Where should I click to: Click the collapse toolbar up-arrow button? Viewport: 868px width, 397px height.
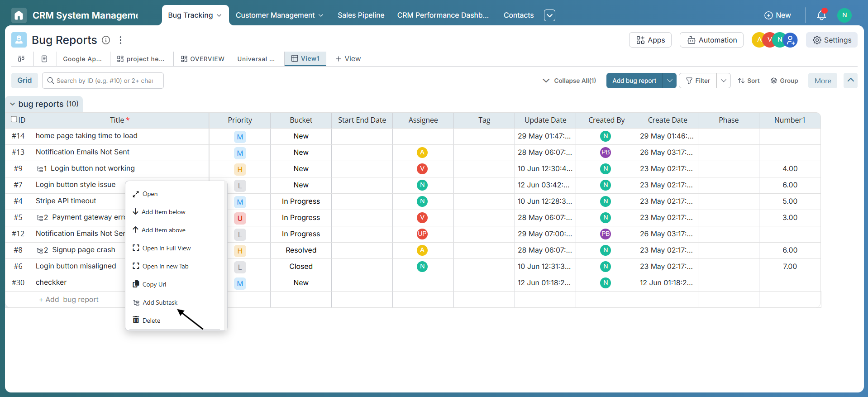[x=850, y=80]
